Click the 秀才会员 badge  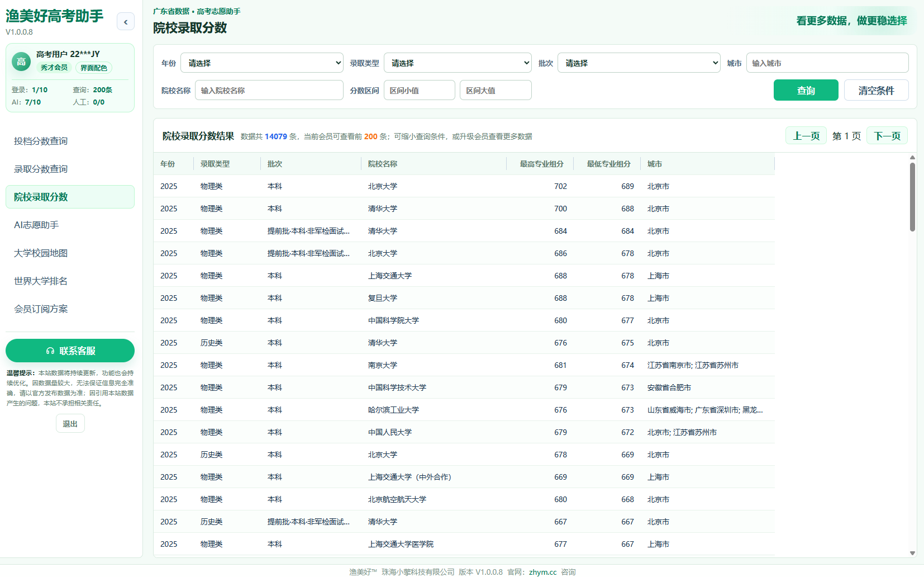pos(54,68)
